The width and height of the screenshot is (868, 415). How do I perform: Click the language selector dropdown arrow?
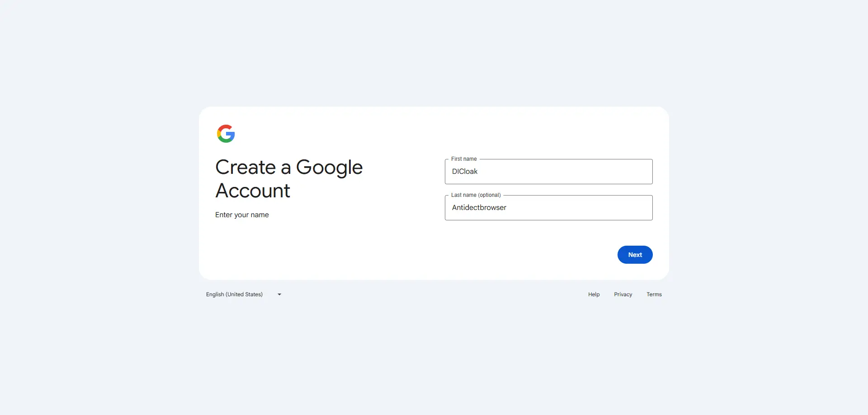[x=279, y=294]
